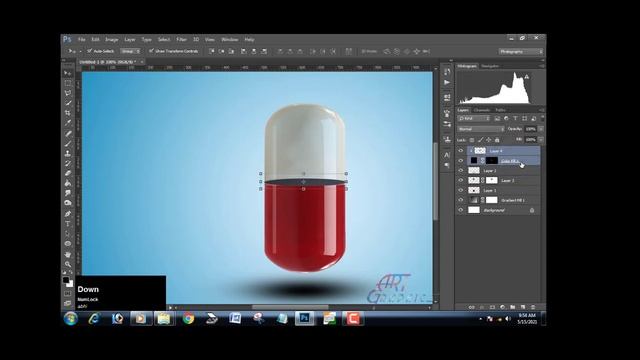The width and height of the screenshot is (640, 360).
Task: Link layers with chain icon at bottom
Action: pyautogui.click(x=472, y=307)
